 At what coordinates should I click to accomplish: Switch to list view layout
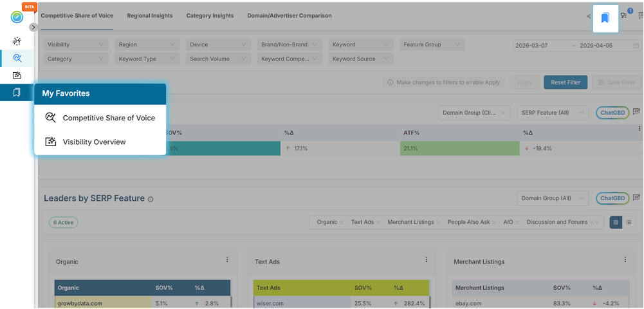[629, 222]
